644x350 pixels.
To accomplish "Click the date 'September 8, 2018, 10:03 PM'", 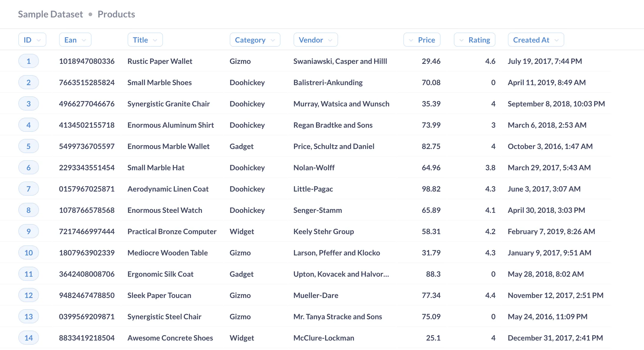I will click(556, 104).
